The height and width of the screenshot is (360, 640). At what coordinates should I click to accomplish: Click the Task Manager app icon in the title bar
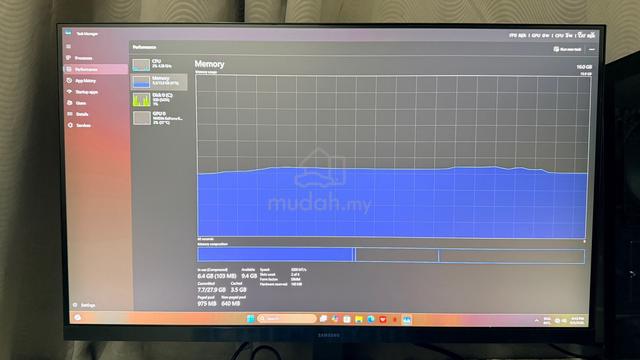coord(69,33)
